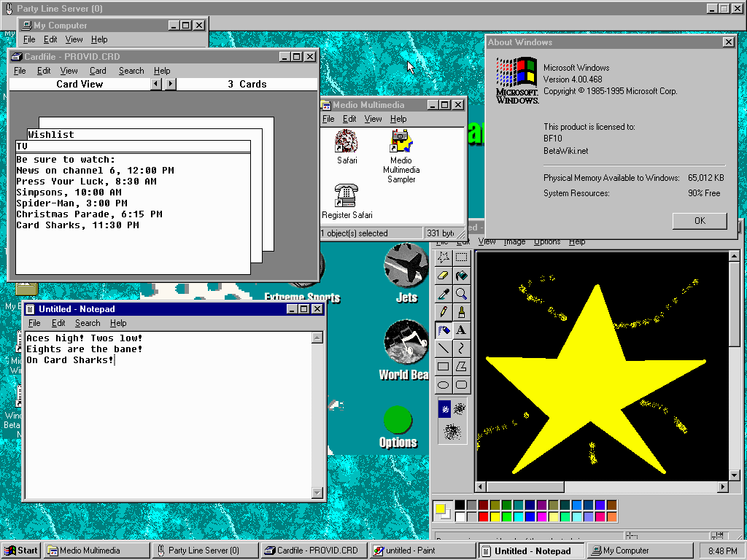Go to the next card in Cardfile

170,84
